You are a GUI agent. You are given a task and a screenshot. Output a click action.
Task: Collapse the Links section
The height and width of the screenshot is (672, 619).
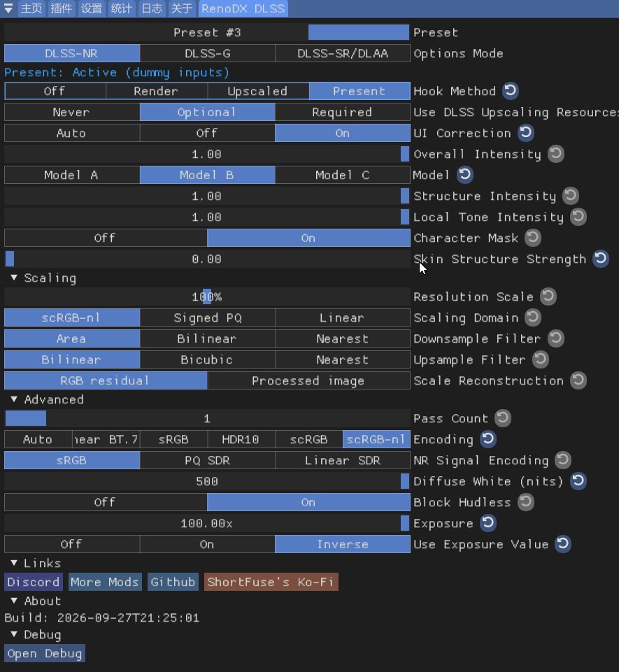[x=14, y=563]
